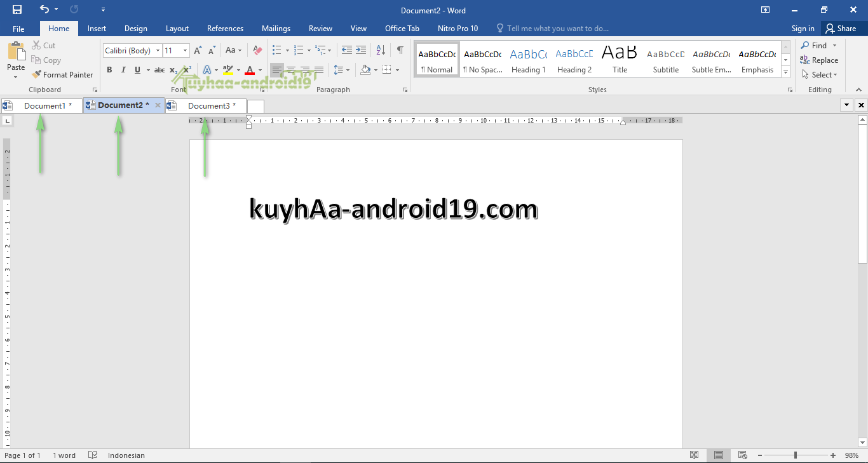This screenshot has width=868, height=463.
Task: Expand the Styles gallery More button
Action: [x=786, y=72]
